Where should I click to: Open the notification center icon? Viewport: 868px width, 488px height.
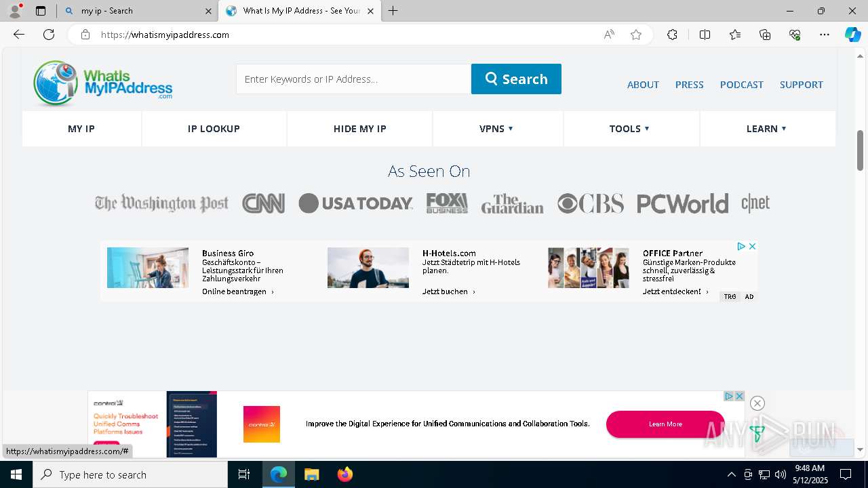point(846,474)
